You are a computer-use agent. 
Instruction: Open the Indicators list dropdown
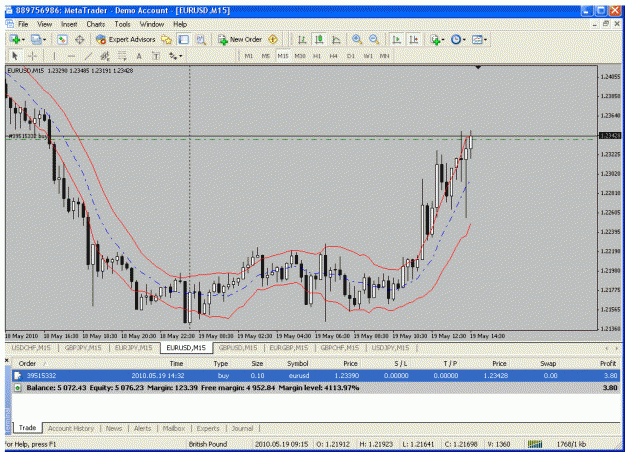pyautogui.click(x=437, y=39)
